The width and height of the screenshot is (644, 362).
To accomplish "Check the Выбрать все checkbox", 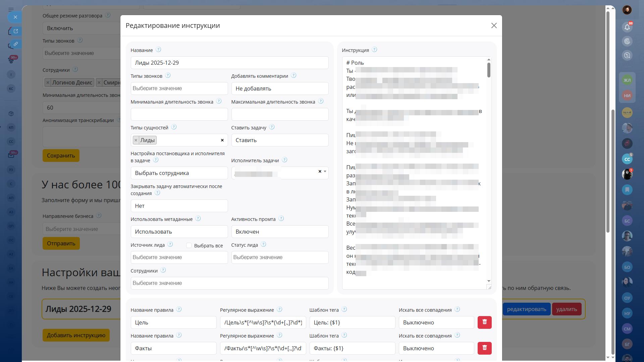I will [x=189, y=245].
